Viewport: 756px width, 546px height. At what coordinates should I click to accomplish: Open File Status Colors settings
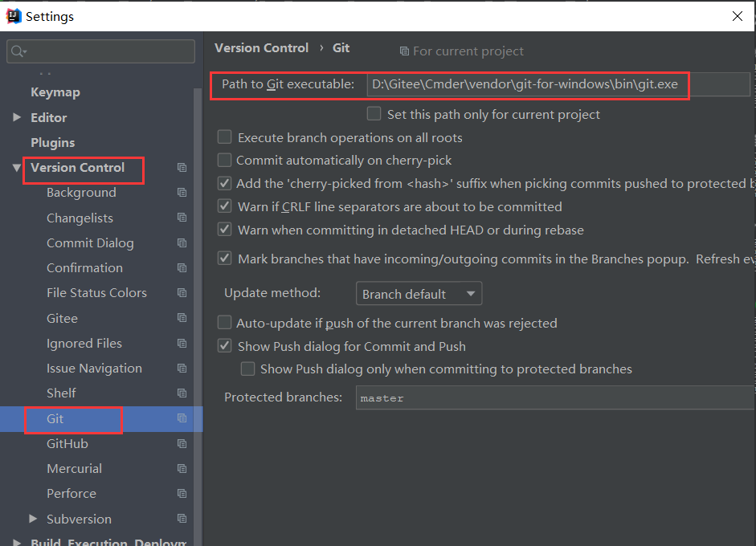(97, 293)
